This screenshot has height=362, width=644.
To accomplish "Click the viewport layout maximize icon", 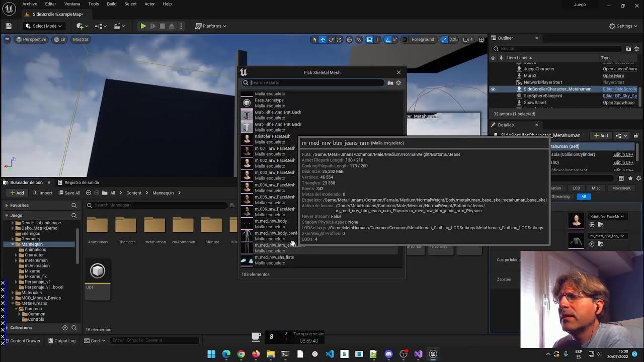I will pos(481,39).
